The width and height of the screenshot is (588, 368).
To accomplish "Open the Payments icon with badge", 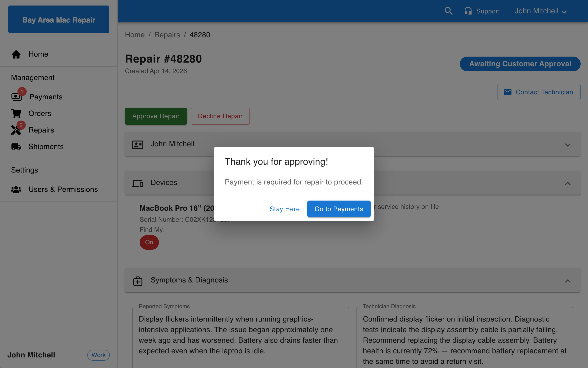I will pyautogui.click(x=17, y=97).
